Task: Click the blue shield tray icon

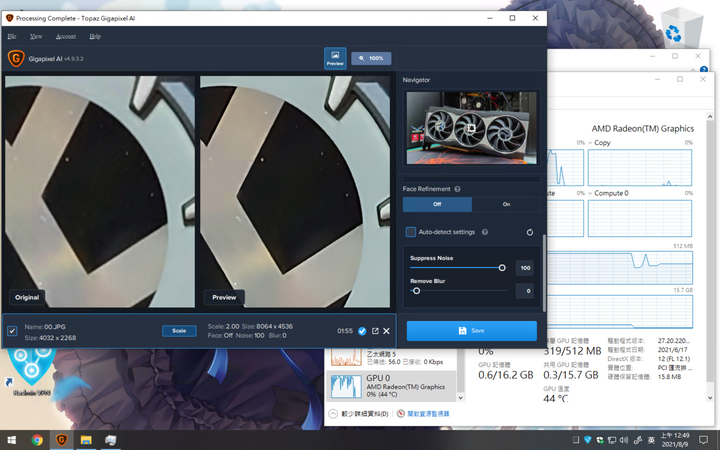Action: point(588,440)
